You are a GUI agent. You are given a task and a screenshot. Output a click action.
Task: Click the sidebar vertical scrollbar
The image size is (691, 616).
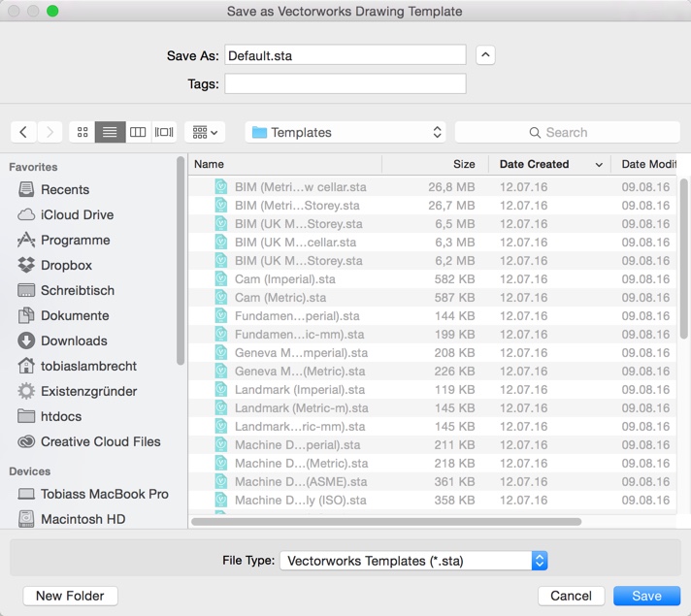[181, 261]
